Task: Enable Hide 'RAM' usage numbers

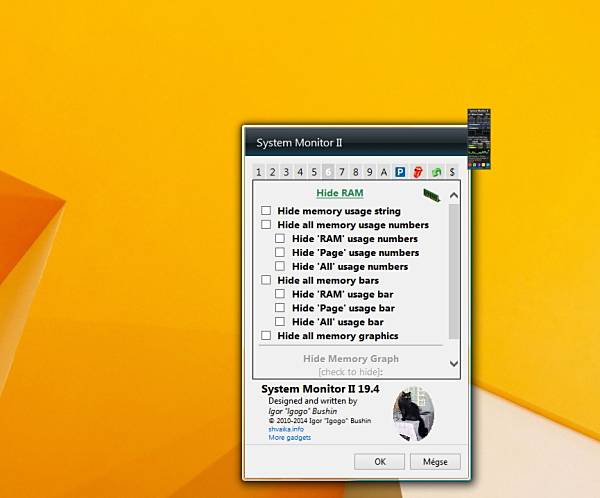Action: (x=280, y=238)
